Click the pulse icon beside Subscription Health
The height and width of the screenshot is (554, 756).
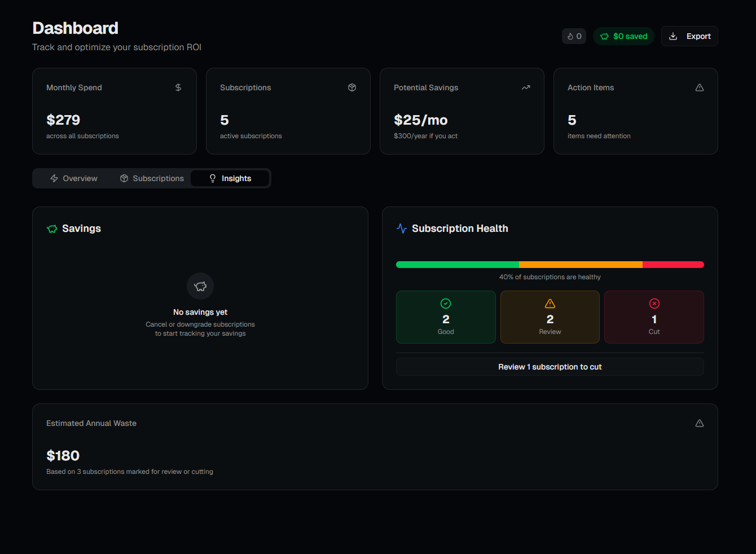coord(402,228)
